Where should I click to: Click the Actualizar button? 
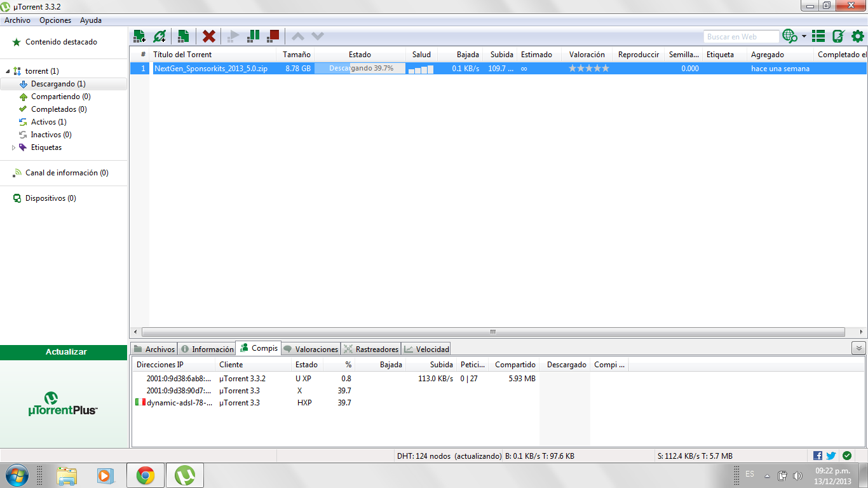[x=66, y=352]
